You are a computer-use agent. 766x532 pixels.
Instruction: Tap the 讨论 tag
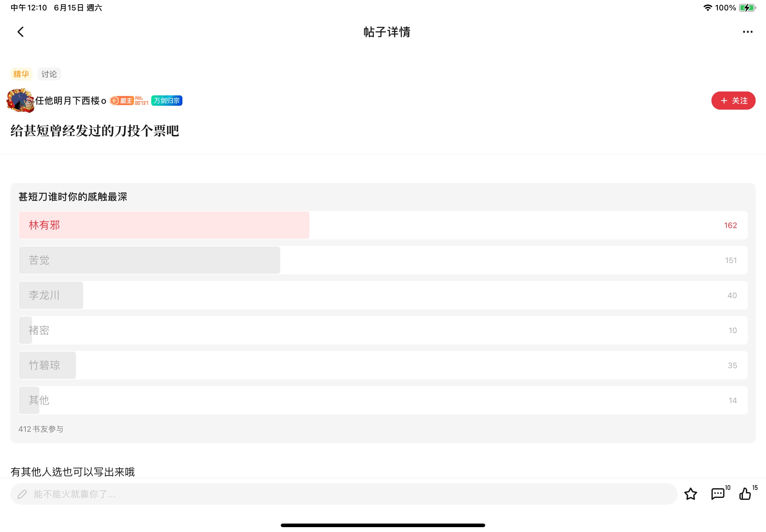(49, 74)
